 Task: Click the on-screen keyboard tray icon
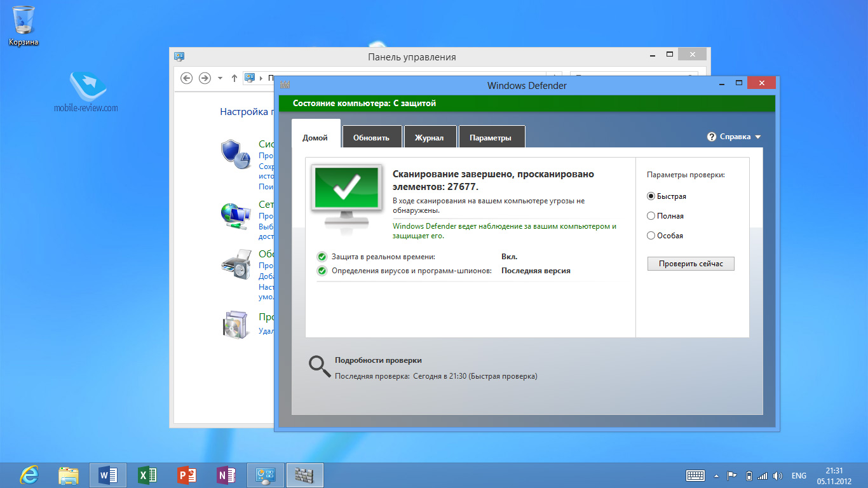pos(695,475)
